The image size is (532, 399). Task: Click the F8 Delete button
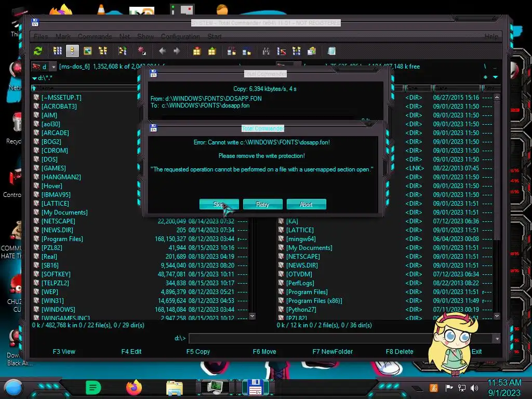pos(400,352)
